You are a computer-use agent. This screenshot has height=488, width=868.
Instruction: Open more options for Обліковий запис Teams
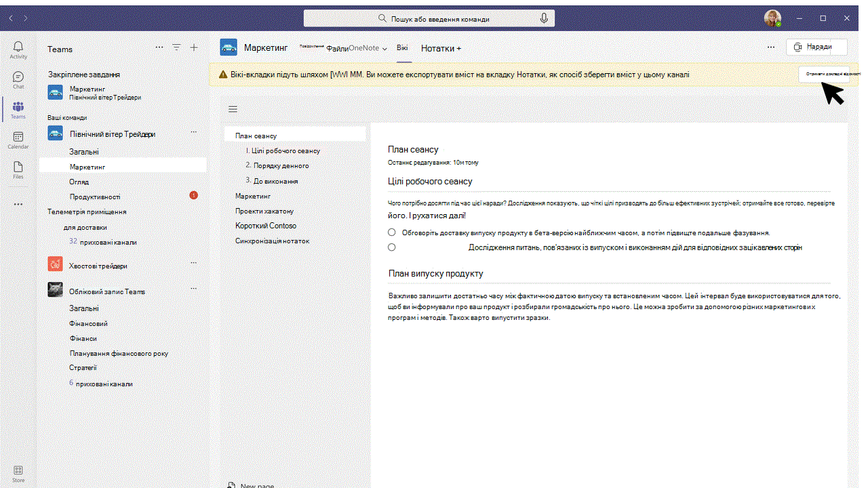tap(193, 288)
